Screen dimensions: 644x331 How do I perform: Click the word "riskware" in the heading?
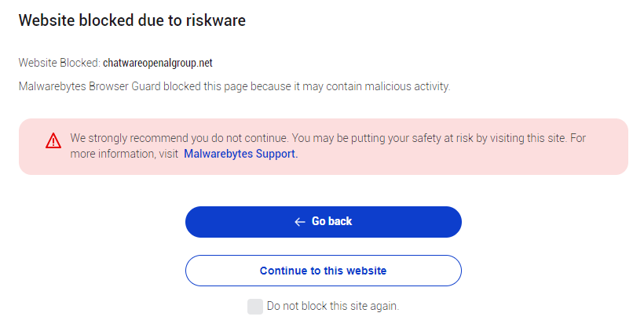coord(215,21)
